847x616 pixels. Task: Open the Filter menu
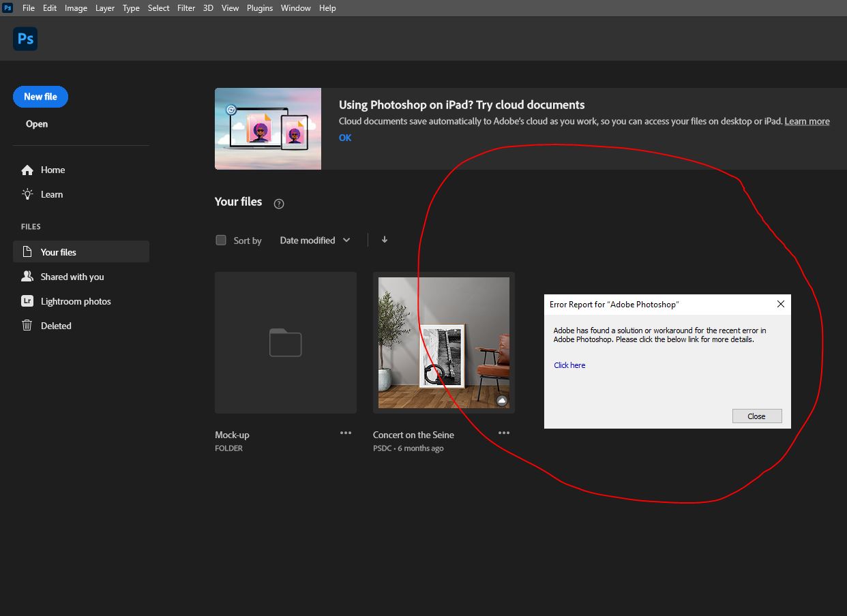click(185, 8)
